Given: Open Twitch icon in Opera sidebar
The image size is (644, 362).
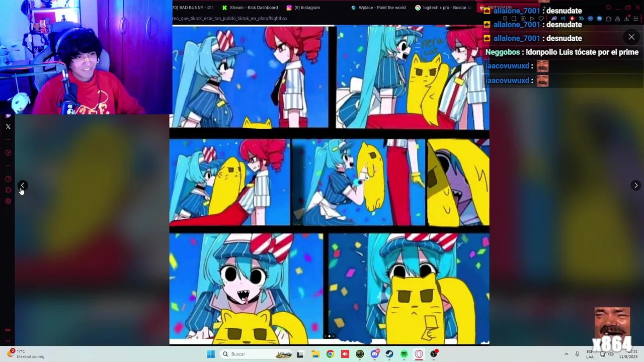Looking at the screenshot, I should (8, 116).
